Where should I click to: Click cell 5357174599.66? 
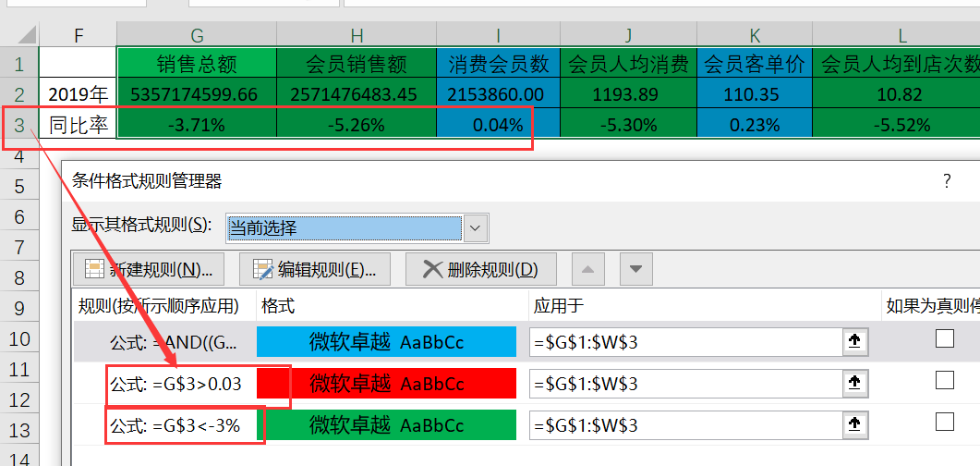point(196,94)
